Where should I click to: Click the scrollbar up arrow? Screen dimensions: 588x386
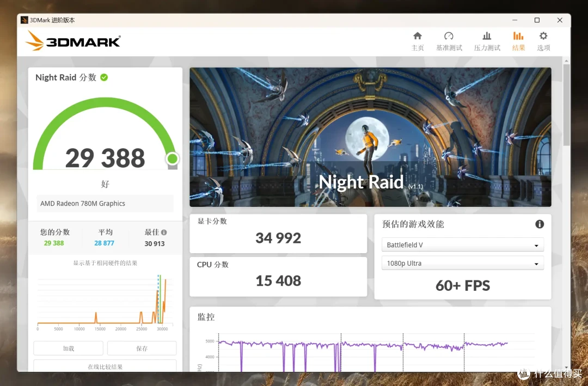[566, 60]
